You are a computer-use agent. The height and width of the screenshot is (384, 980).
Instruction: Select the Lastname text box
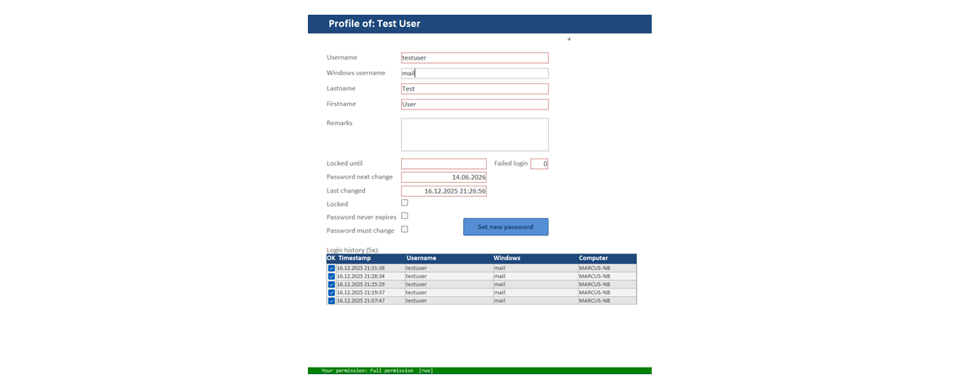(x=474, y=89)
